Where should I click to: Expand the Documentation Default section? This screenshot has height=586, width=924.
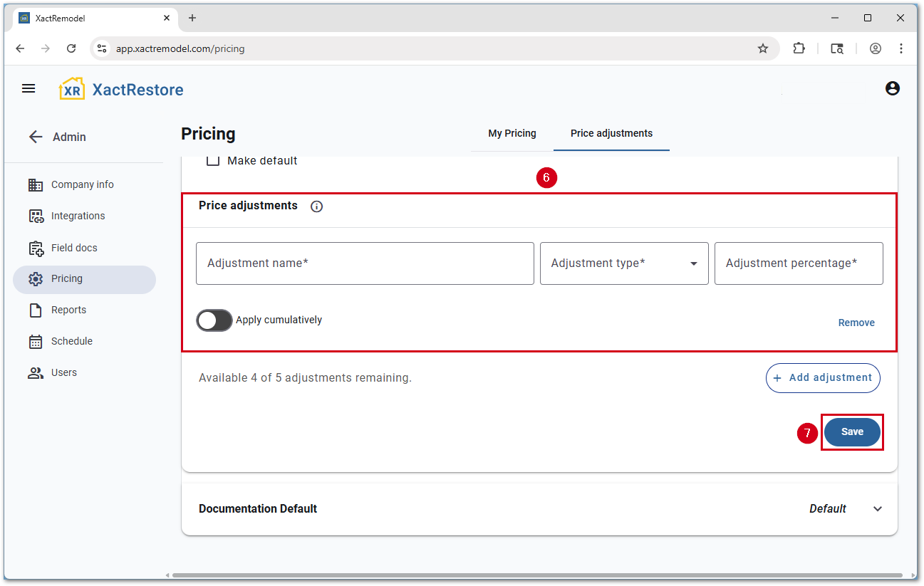click(878, 509)
